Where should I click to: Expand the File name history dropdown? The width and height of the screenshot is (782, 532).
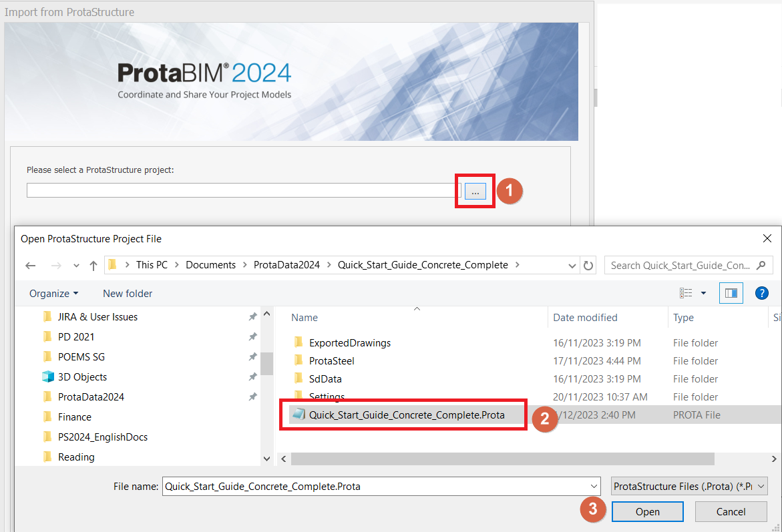[594, 487]
